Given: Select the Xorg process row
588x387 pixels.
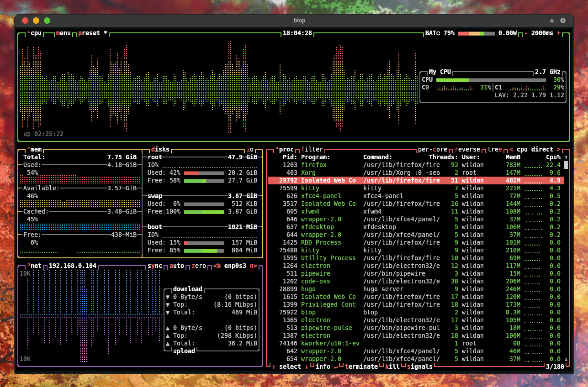Looking at the screenshot, I should 416,173.
